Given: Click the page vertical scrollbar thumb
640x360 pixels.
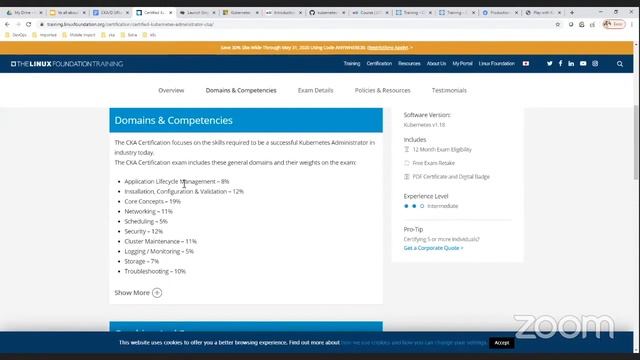Looking at the screenshot, I should [636, 142].
